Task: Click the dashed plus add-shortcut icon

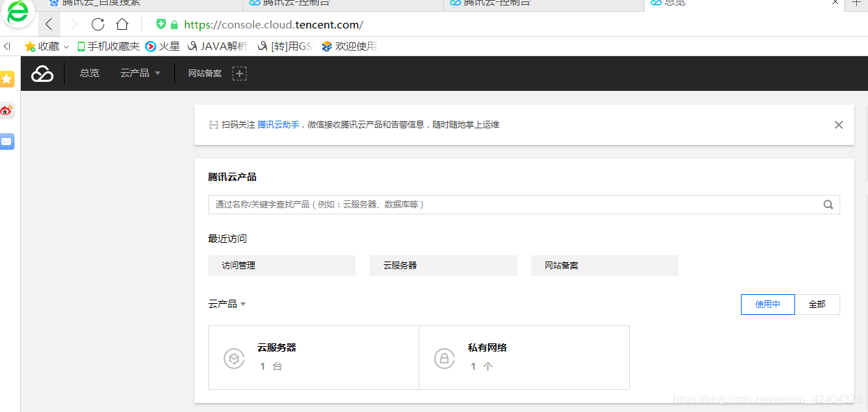Action: 240,73
